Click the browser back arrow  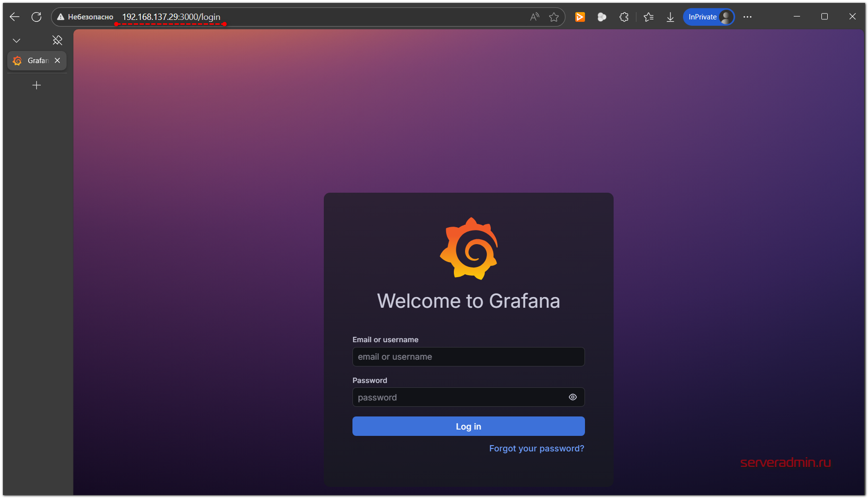pos(15,17)
